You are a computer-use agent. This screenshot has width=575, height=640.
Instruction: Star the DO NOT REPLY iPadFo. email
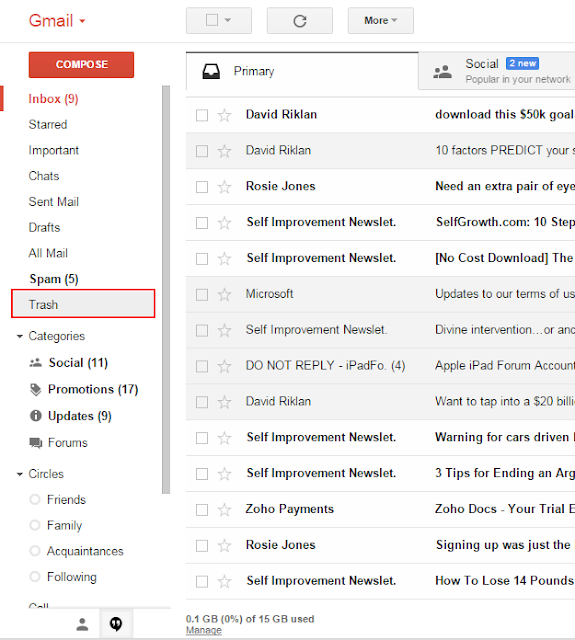[224, 366]
